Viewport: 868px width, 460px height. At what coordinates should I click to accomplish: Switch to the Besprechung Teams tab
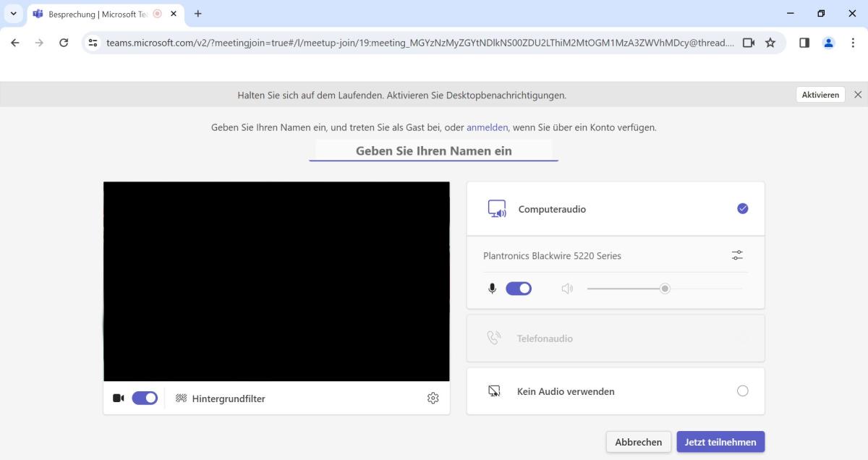(x=94, y=14)
